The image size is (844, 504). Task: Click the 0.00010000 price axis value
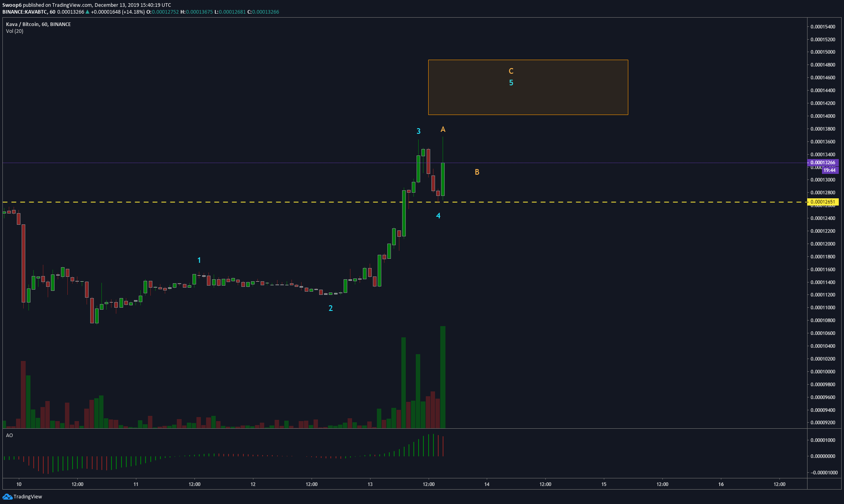tap(823, 372)
